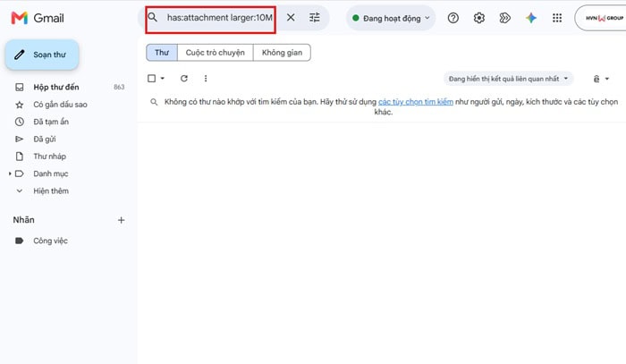Screen dimensions: 626x364
Task: Open Đang hoạt động status dropdown
Action: click(392, 18)
